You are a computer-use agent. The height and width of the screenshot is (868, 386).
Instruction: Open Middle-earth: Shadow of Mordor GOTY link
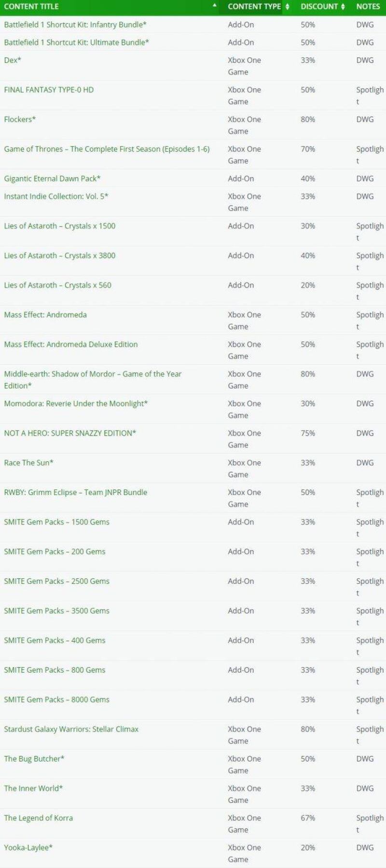(x=93, y=374)
